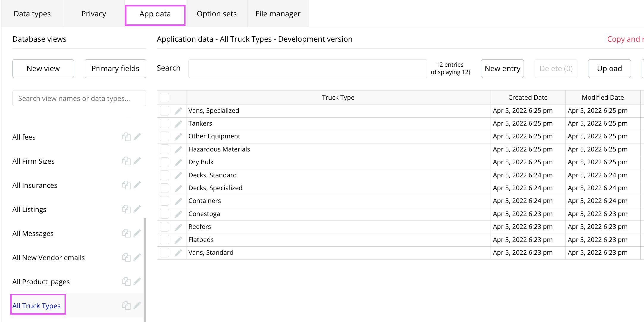Image resolution: width=644 pixels, height=322 pixels.
Task: Check the select-all checkbox in the table header
Action: [164, 98]
